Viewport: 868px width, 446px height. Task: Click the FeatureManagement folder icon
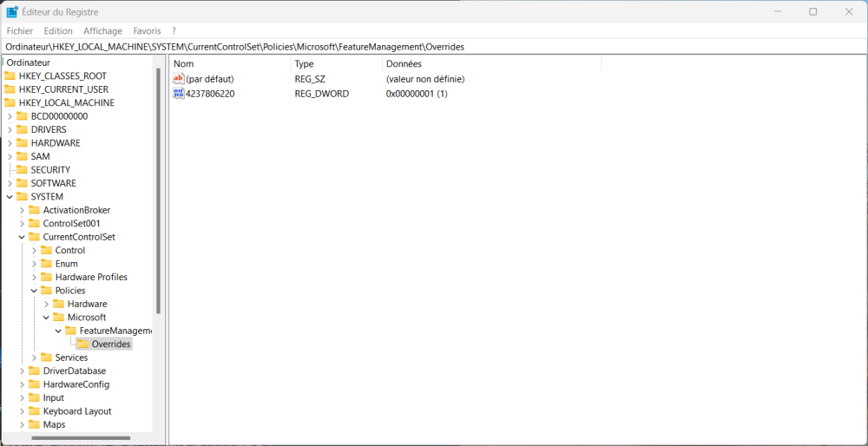pos(70,331)
